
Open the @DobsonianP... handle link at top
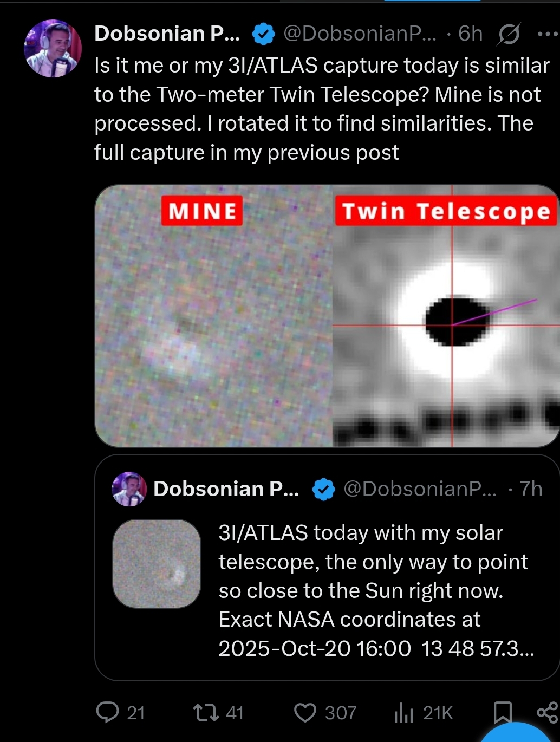[x=360, y=34]
